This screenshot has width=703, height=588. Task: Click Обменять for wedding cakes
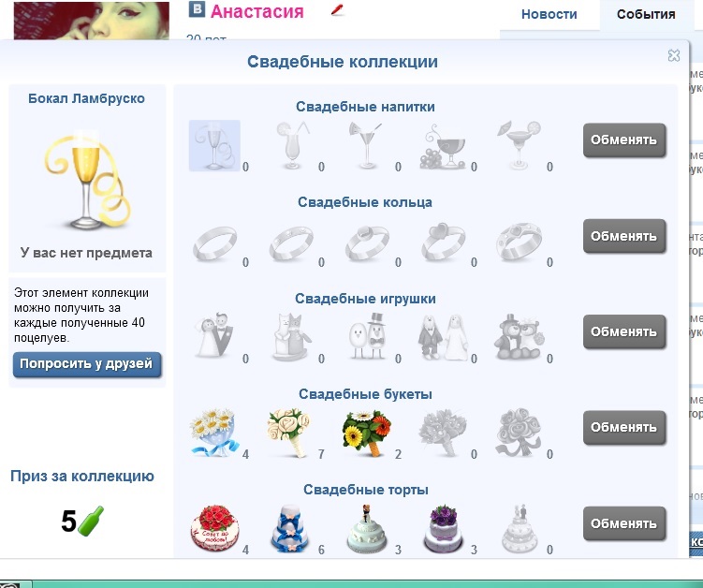pyautogui.click(x=624, y=523)
